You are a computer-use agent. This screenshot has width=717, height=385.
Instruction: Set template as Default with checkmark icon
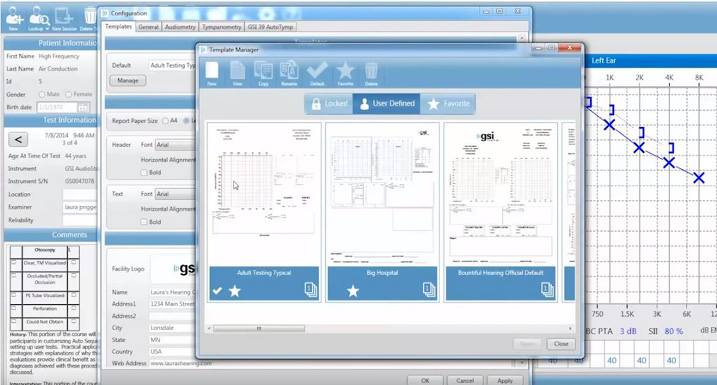(317, 74)
